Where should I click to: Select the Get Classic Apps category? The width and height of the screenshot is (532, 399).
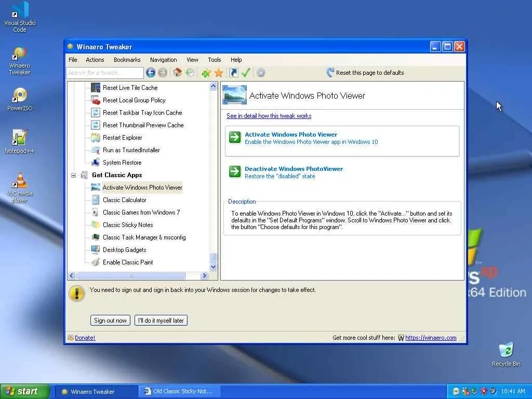coord(117,175)
